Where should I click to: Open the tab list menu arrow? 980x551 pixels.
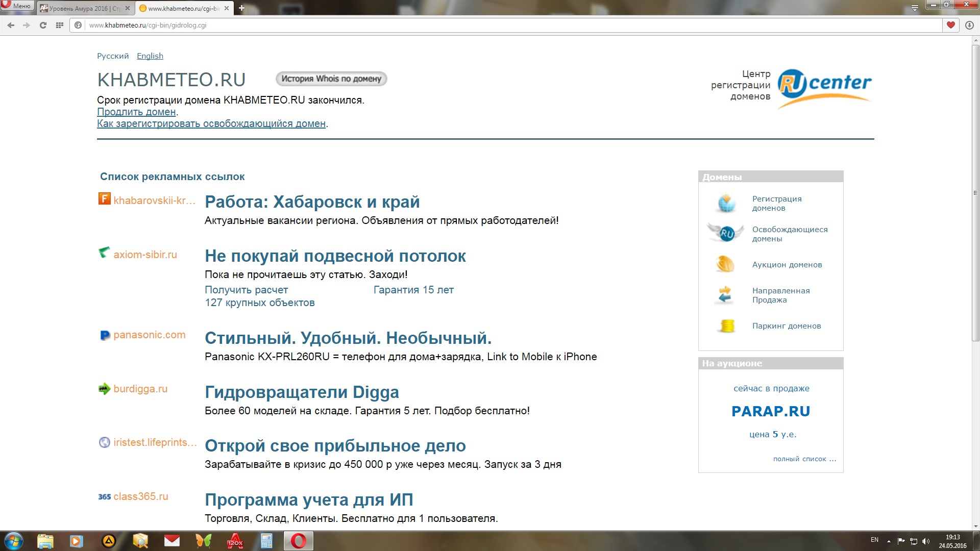click(x=915, y=8)
